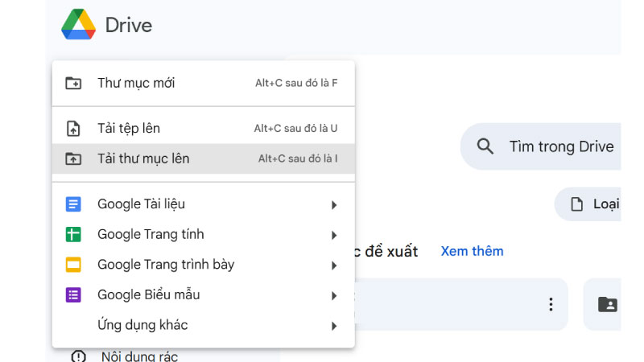This screenshot has width=644, height=362.
Task: Choose Tải thư mục lên menu entry
Action: [x=204, y=158]
